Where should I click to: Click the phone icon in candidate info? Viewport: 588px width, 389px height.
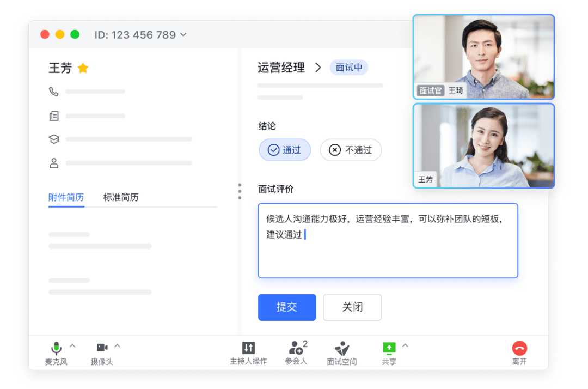pos(54,92)
